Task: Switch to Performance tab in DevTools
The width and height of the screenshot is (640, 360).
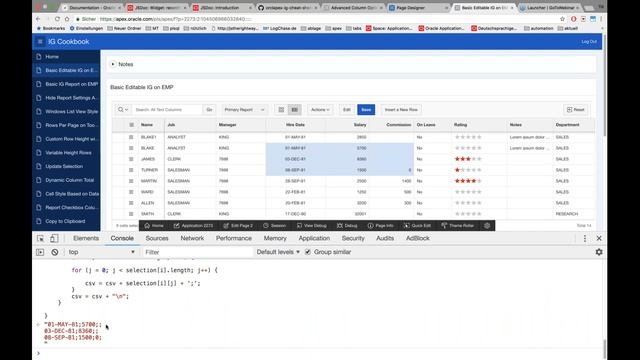Action: (x=233, y=238)
